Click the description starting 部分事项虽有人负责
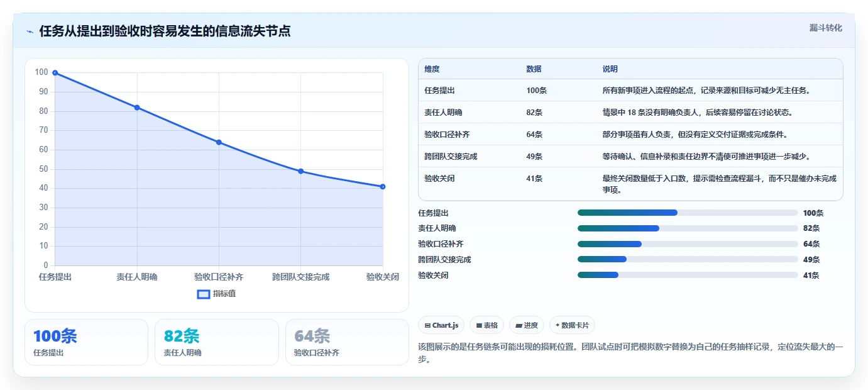This screenshot has width=868, height=390. pyautogui.click(x=695, y=135)
